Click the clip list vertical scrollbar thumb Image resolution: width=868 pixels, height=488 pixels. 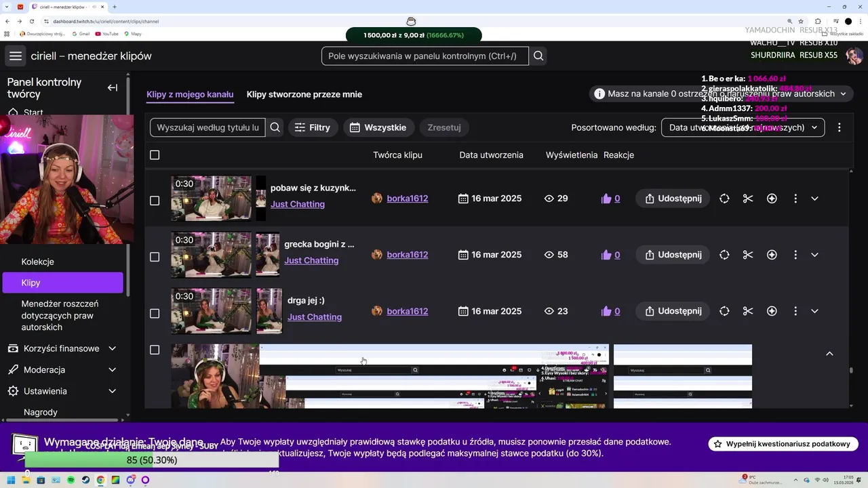click(851, 371)
